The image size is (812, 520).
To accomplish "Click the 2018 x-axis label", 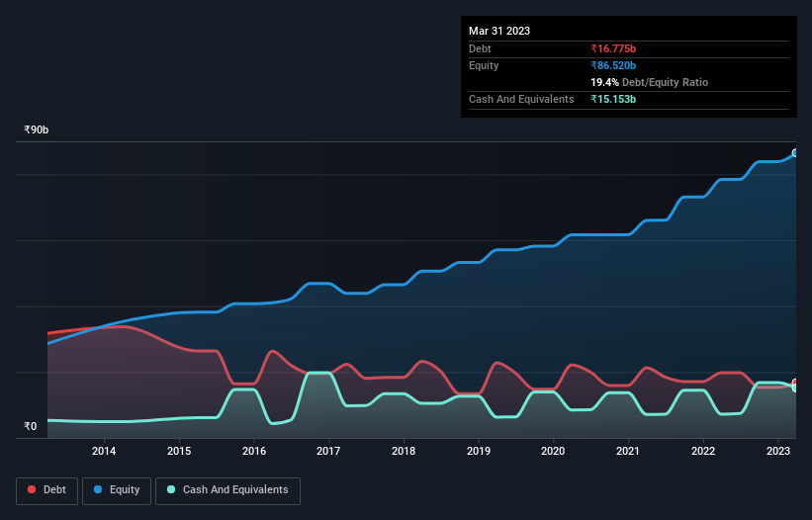I will [404, 451].
